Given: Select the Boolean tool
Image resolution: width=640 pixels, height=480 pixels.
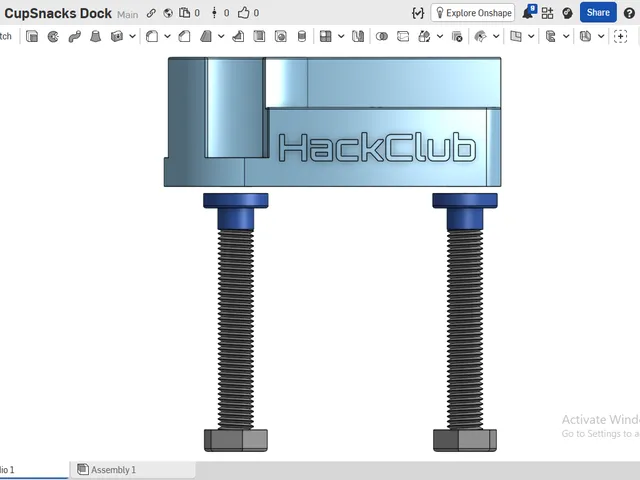Looking at the screenshot, I should [382, 36].
